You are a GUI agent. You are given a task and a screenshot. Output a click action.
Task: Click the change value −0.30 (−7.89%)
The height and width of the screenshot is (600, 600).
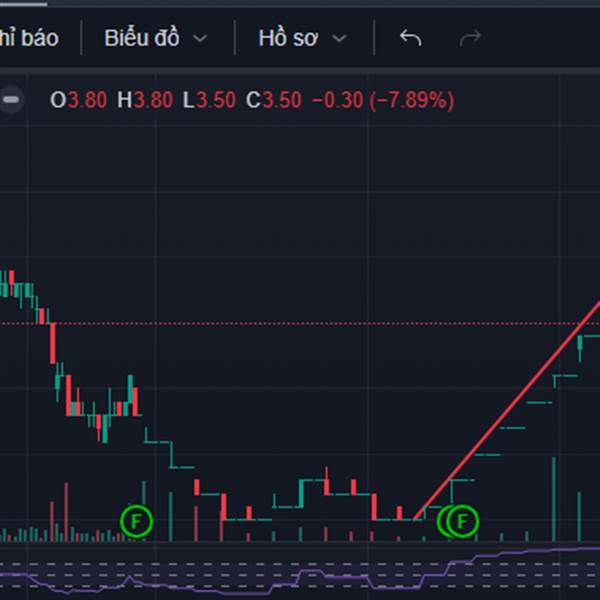tap(383, 100)
